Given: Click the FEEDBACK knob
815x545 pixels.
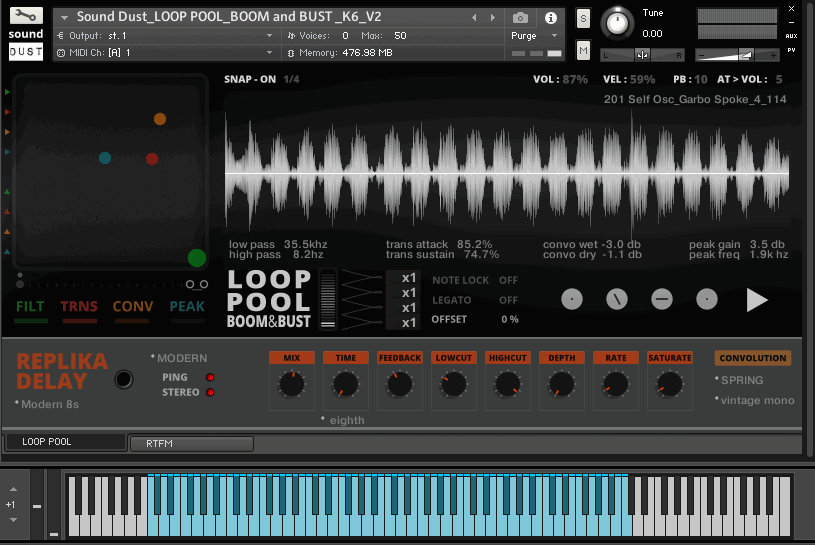Looking at the screenshot, I should click(x=400, y=385).
